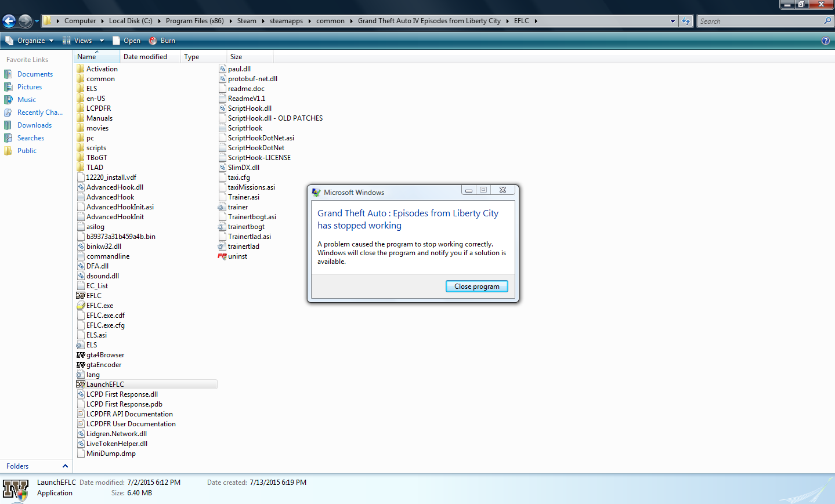Screen dimensions: 835x504
Task: Open the Recently Changed favorite link
Action: coord(40,113)
